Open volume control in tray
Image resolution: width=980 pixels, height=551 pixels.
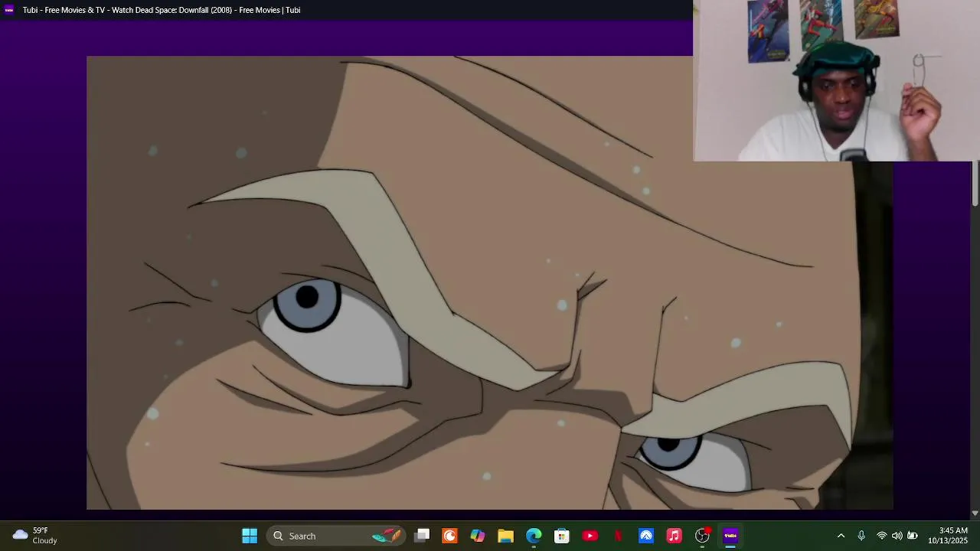(897, 536)
